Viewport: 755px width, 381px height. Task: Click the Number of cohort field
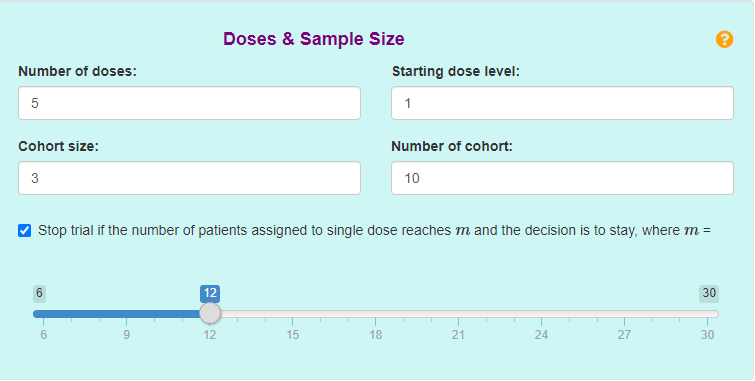tap(562, 178)
